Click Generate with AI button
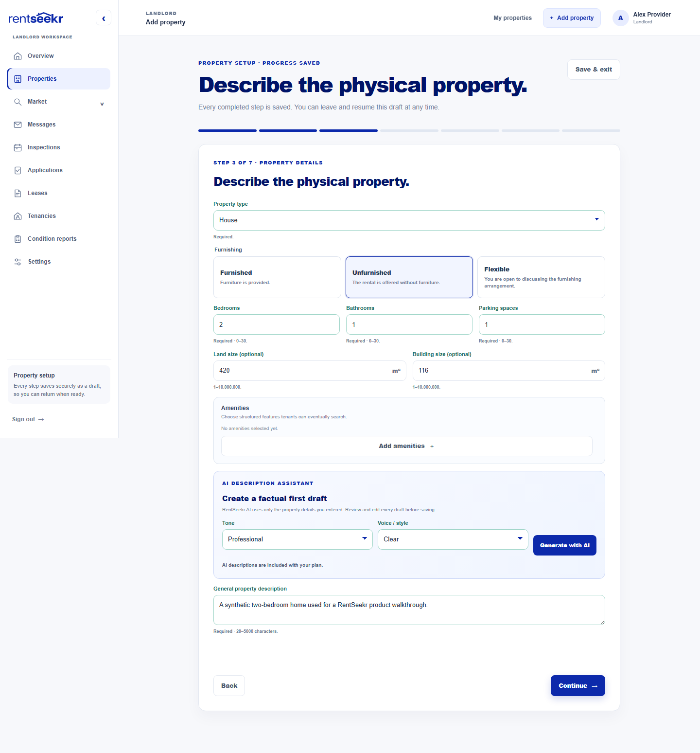 point(565,545)
